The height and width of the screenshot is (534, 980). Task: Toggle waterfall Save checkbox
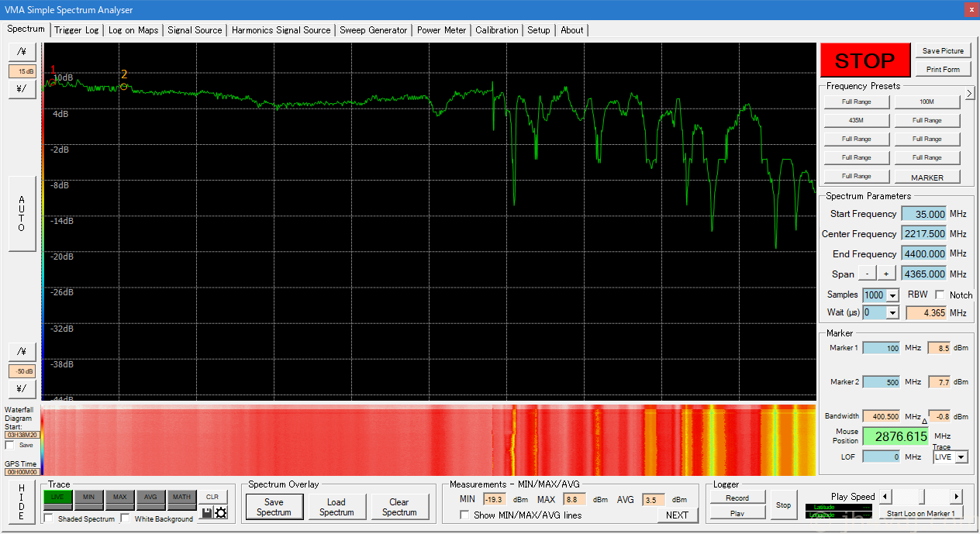(x=10, y=445)
